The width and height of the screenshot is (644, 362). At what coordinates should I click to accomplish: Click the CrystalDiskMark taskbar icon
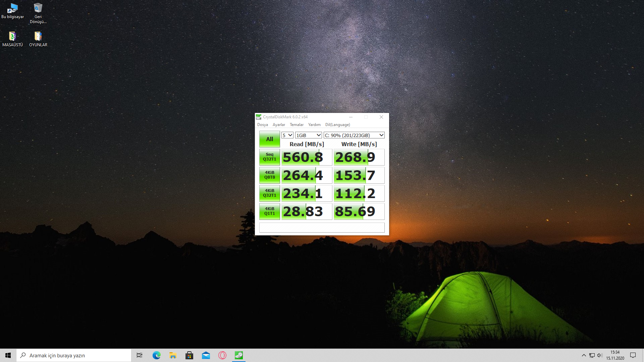(x=239, y=355)
